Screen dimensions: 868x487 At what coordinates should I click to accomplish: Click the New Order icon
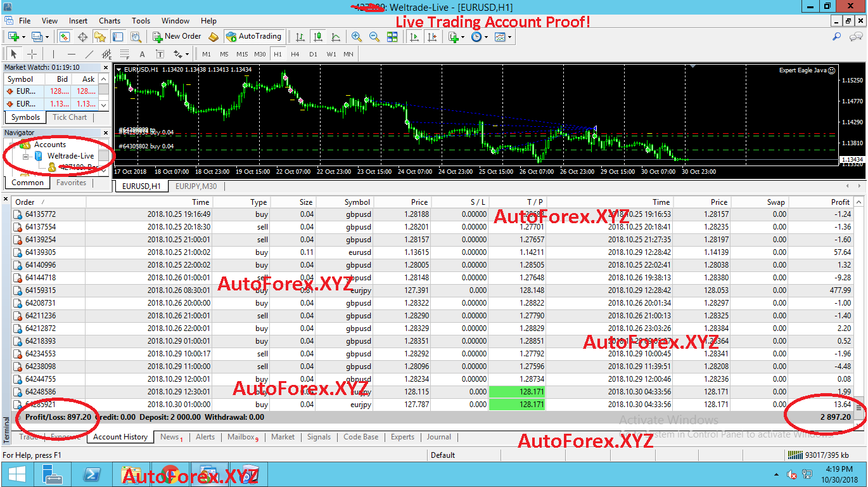click(156, 36)
